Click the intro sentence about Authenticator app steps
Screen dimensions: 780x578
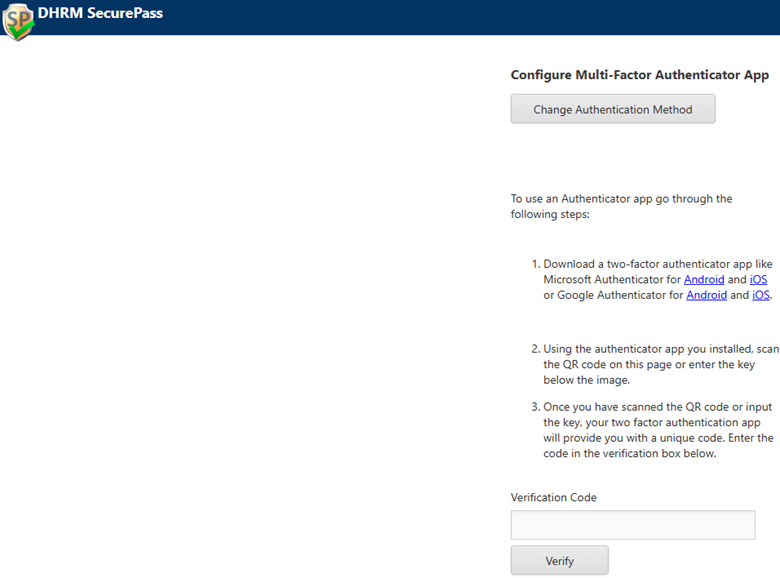click(x=621, y=199)
